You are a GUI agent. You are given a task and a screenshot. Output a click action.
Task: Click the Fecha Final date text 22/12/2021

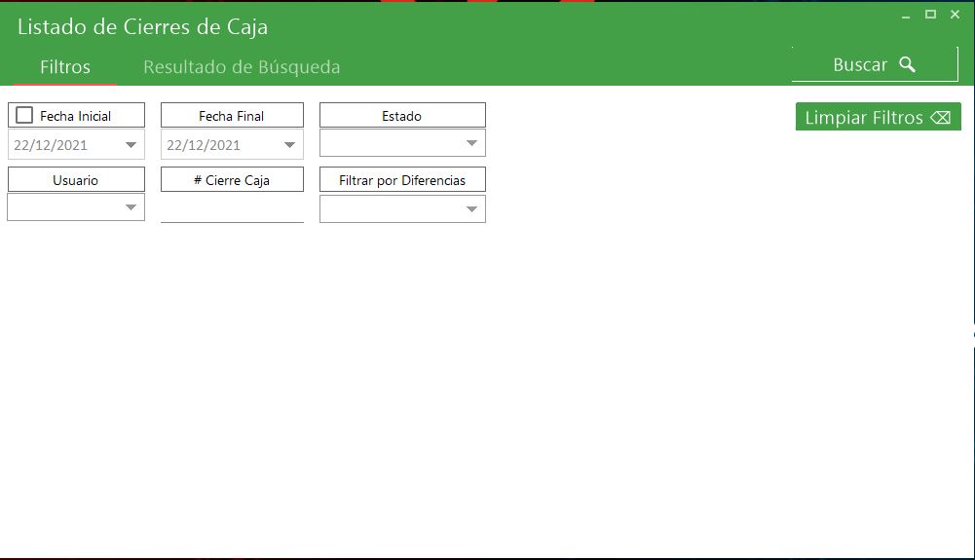204,145
